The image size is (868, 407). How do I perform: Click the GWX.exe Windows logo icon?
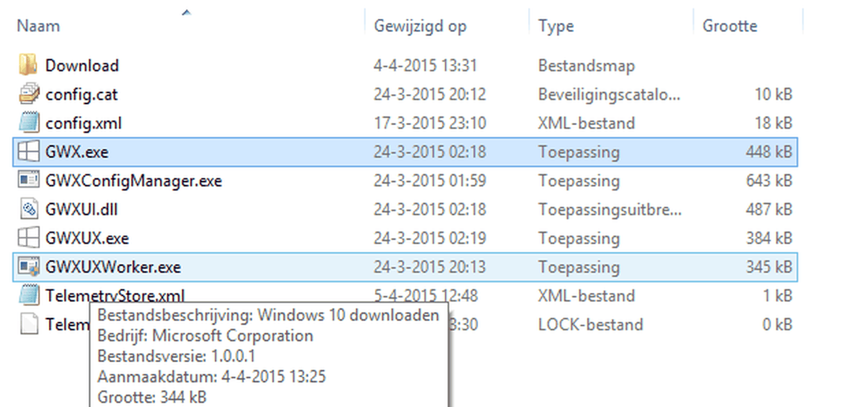28,152
